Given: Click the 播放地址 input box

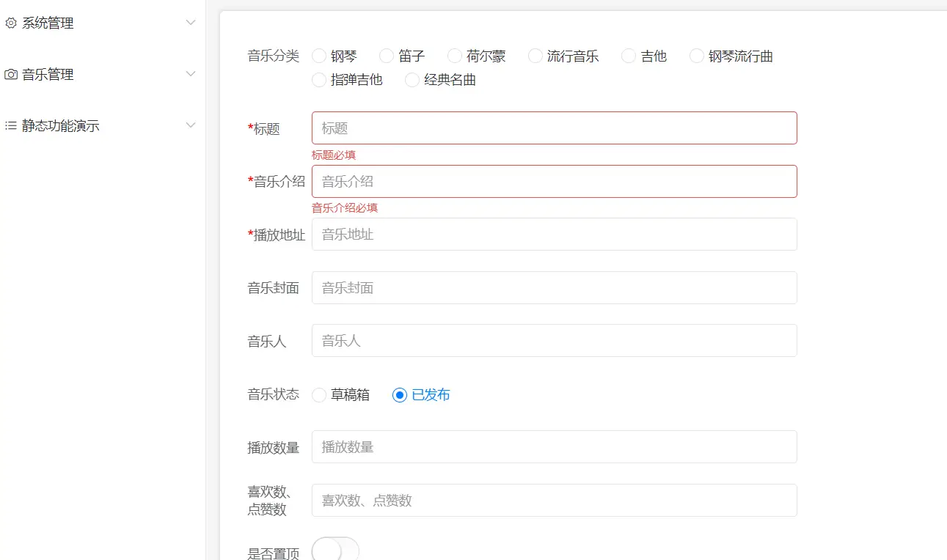Looking at the screenshot, I should point(554,235).
